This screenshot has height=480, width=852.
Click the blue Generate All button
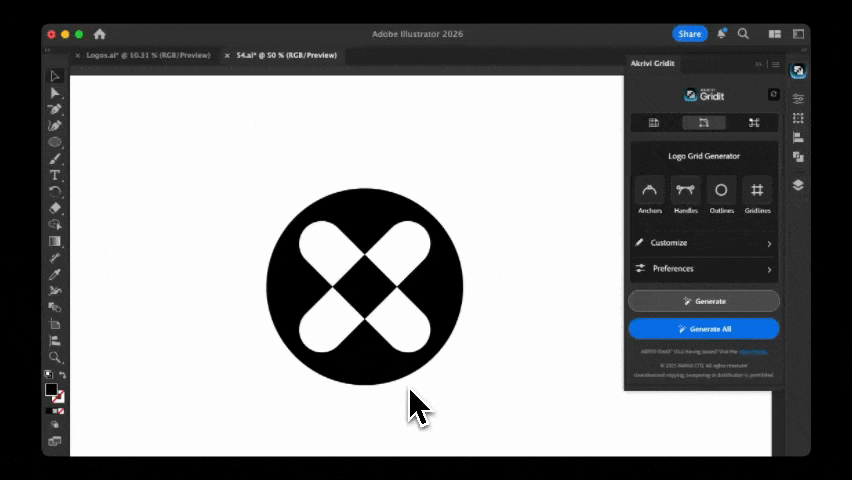[704, 329]
